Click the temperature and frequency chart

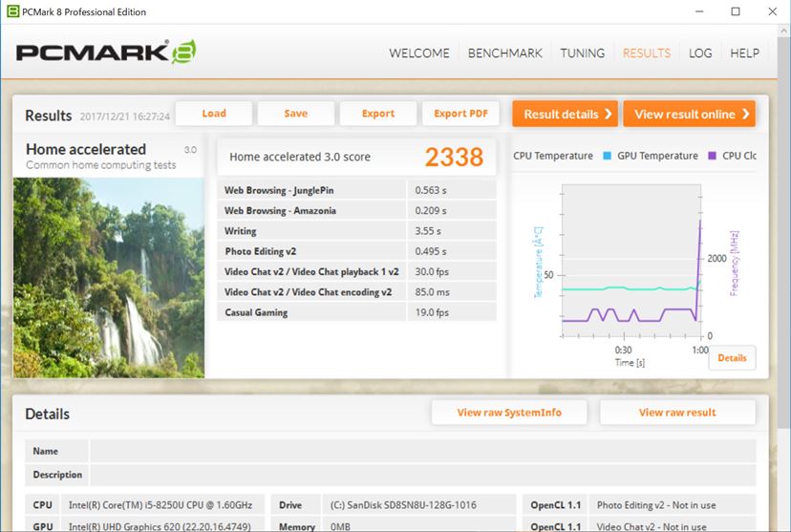click(x=631, y=261)
